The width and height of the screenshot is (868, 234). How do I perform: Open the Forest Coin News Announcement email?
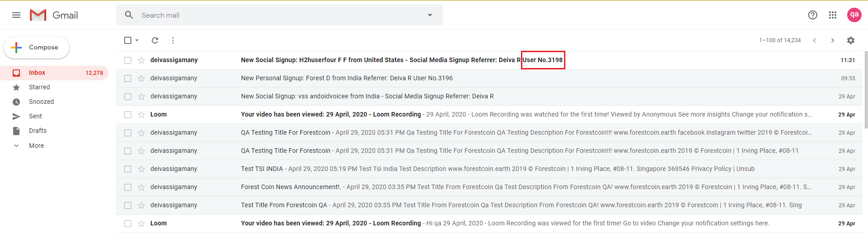pos(291,187)
